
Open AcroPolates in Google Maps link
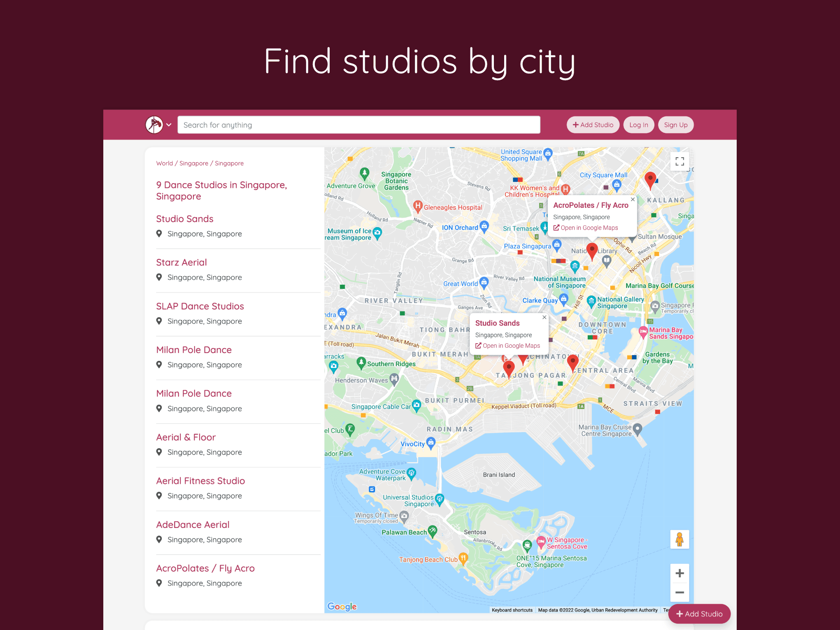[586, 228]
